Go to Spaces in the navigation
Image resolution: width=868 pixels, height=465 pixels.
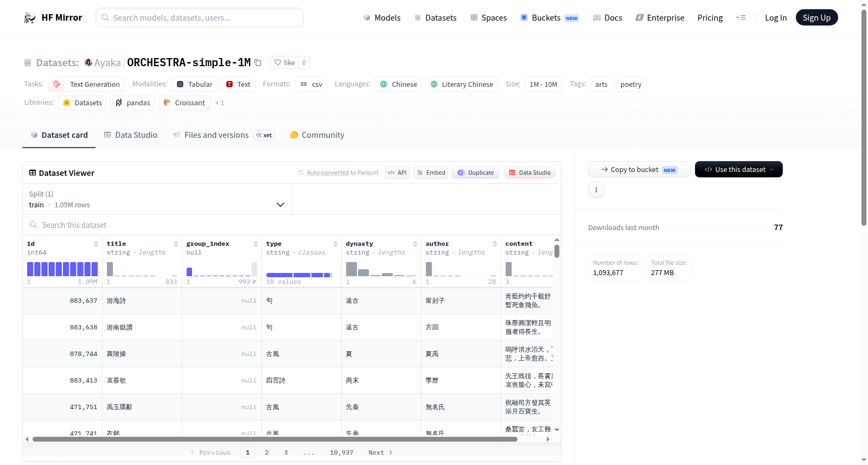click(x=488, y=18)
